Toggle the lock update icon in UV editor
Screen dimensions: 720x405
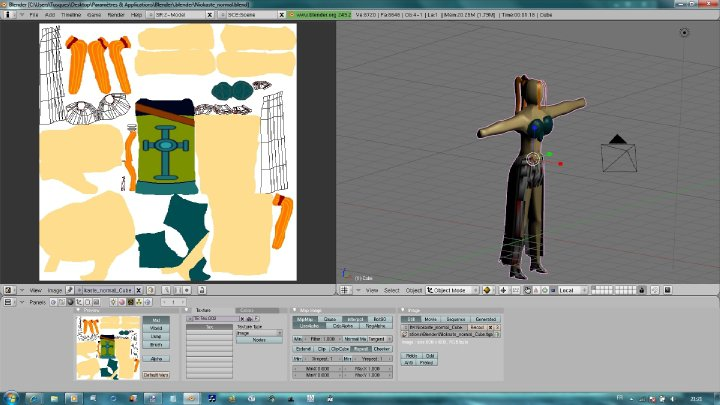point(202,290)
